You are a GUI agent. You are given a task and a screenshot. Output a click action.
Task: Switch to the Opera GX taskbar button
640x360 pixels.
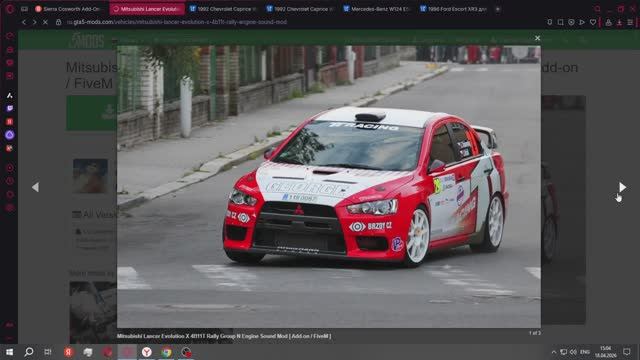point(127,352)
